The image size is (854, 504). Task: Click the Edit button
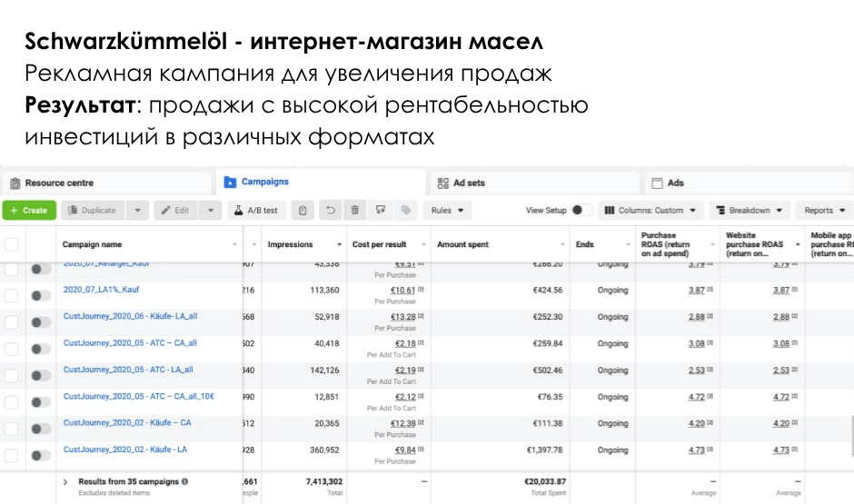point(176,210)
